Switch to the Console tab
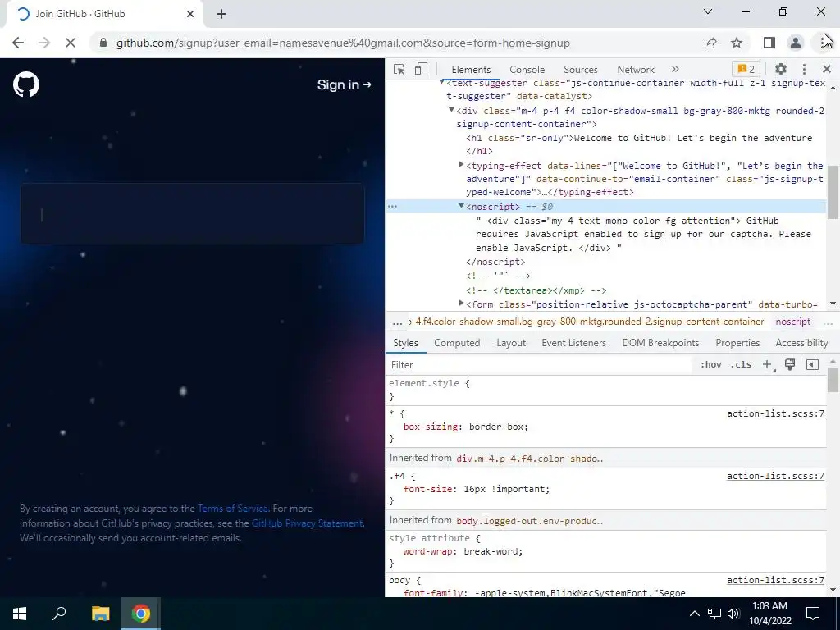The height and width of the screenshot is (630, 840). (527, 70)
